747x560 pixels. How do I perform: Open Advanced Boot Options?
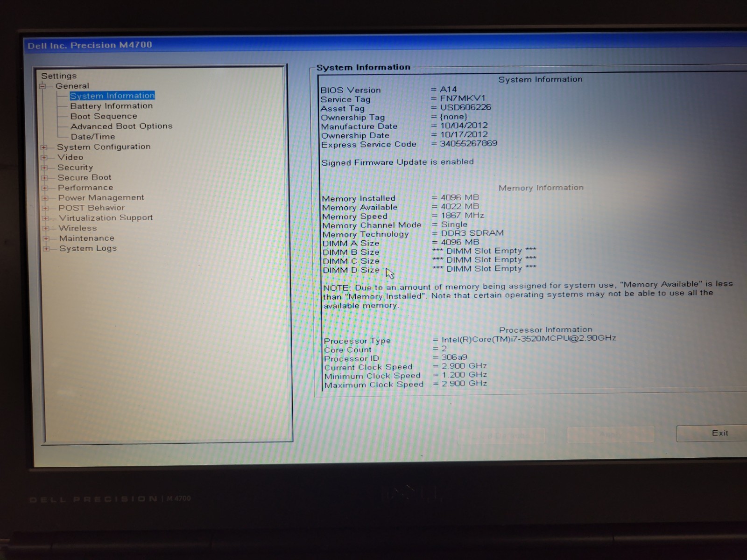121,126
